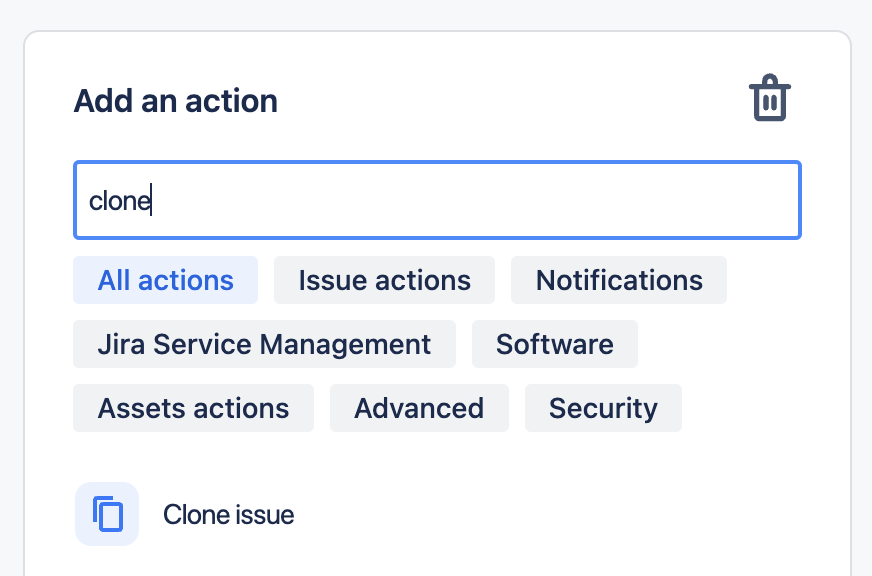The width and height of the screenshot is (872, 576).
Task: Click the Software chip next to Jira Service Management
Action: (x=554, y=344)
